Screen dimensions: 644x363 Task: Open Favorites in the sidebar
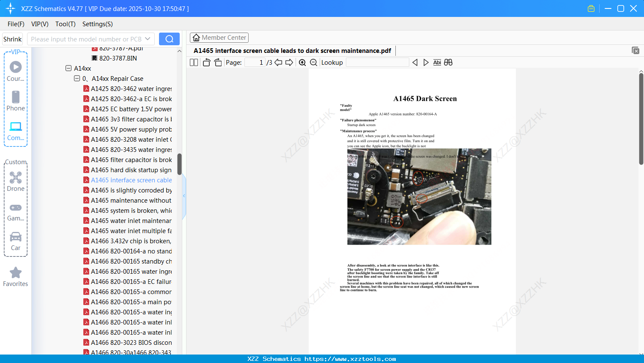click(x=16, y=277)
